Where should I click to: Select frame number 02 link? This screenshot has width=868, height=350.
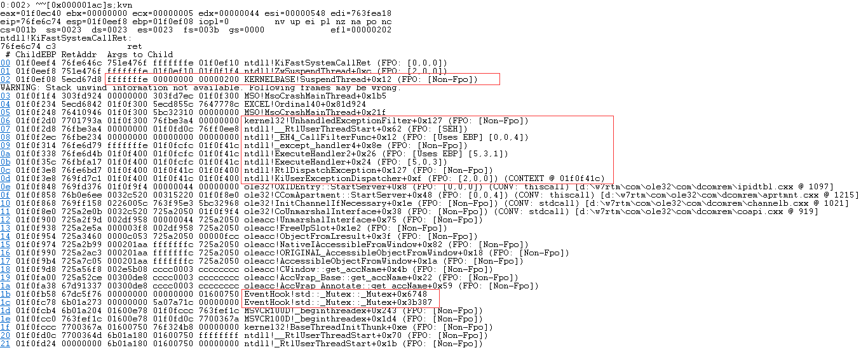coord(5,79)
